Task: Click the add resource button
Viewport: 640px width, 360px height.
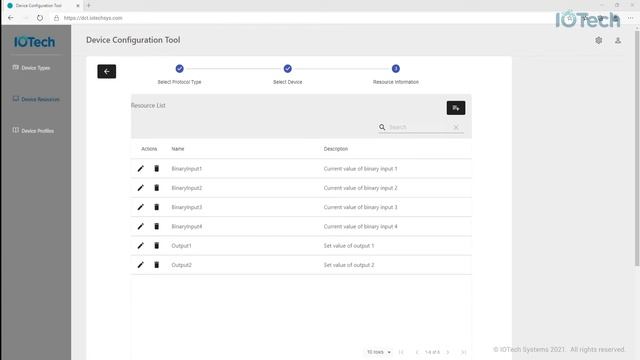Action: click(x=456, y=108)
